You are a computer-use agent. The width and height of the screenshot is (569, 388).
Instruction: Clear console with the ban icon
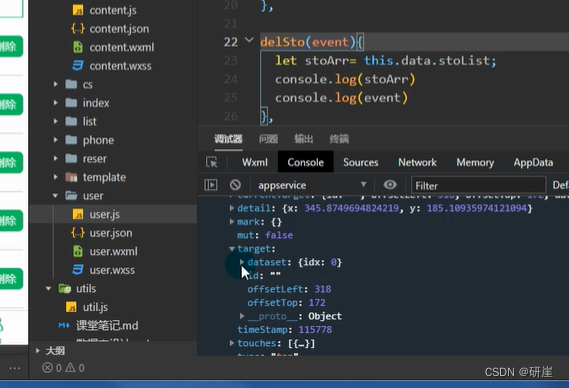coord(235,185)
